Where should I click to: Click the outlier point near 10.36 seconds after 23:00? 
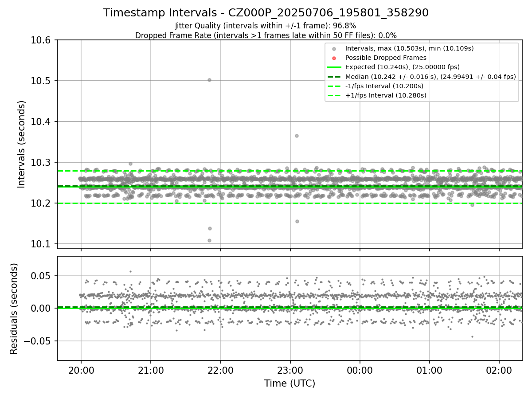297,136
